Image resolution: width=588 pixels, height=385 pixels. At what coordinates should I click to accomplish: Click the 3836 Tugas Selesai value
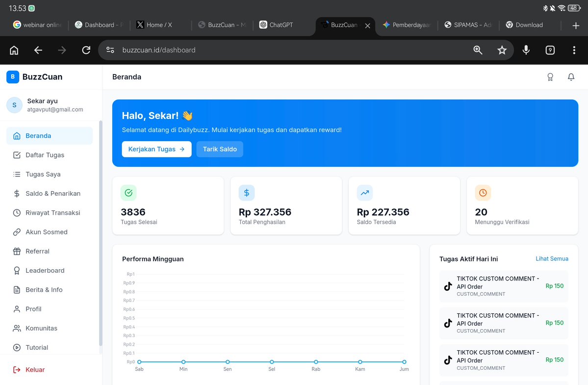pyautogui.click(x=133, y=212)
